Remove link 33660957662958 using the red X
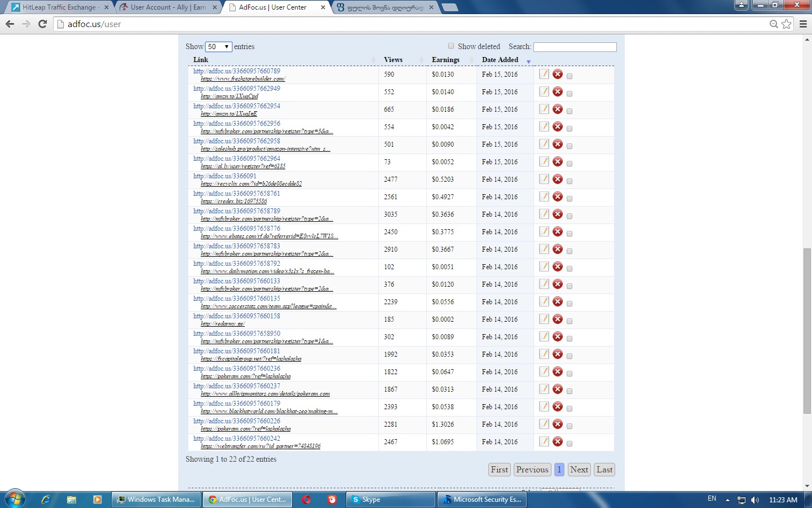This screenshot has height=508, width=812. 558,144
